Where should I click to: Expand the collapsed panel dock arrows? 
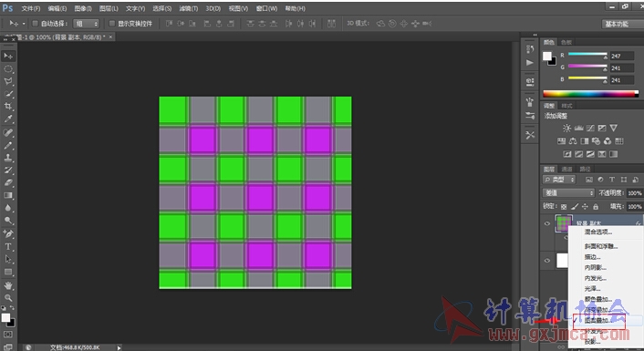535,35
